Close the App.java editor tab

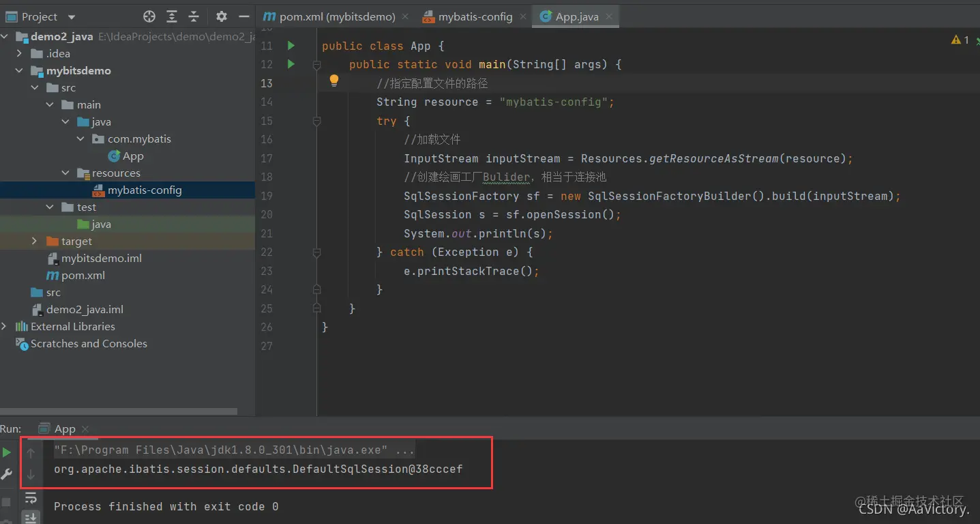(x=609, y=16)
